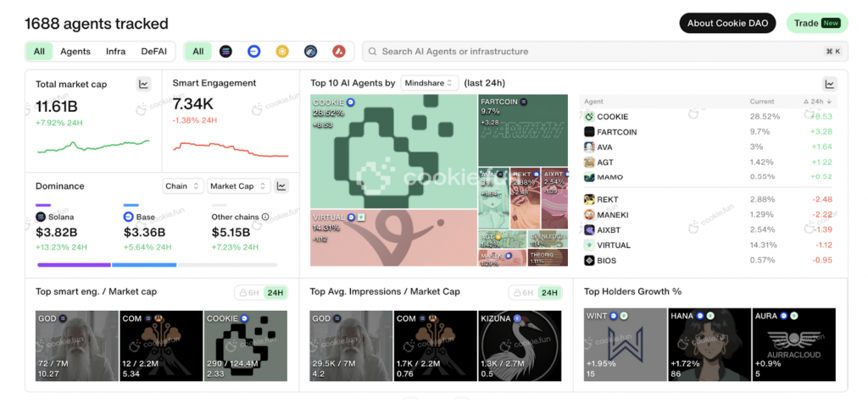Open the GOD card in Top Avg. Impressions

pyautogui.click(x=351, y=345)
